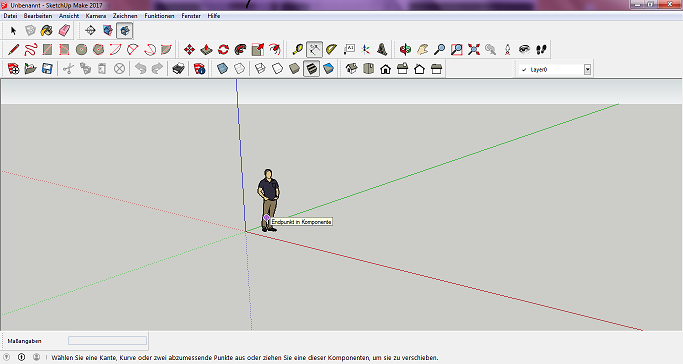The image size is (683, 364).
Task: Switch to Wireframe style
Action: pos(260,69)
